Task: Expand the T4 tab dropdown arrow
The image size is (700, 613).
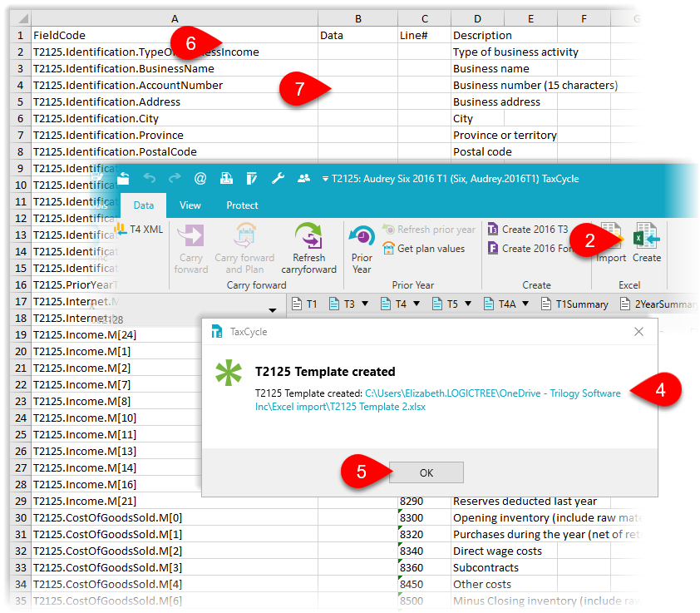Action: click(x=417, y=304)
